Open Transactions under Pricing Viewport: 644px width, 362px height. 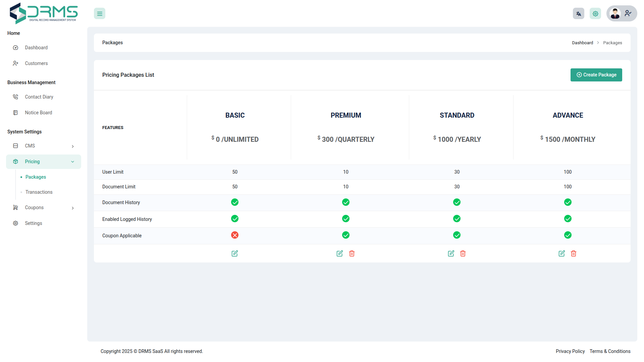click(39, 192)
